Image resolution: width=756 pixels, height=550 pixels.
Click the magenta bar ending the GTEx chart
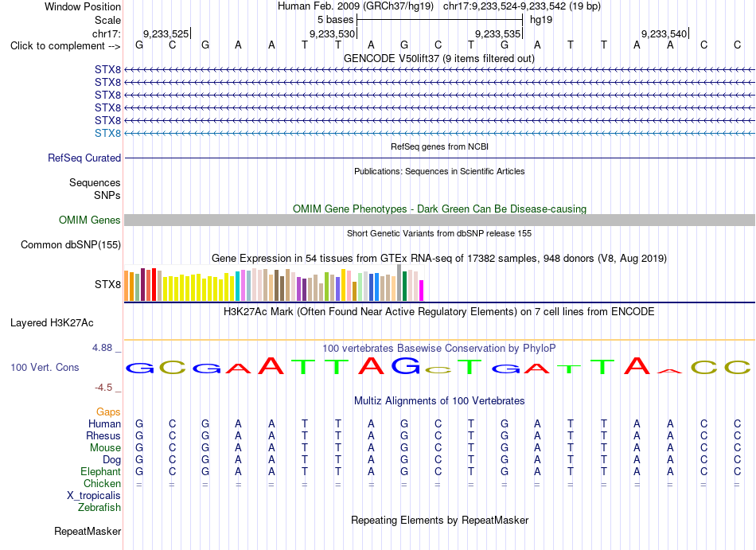coord(422,291)
